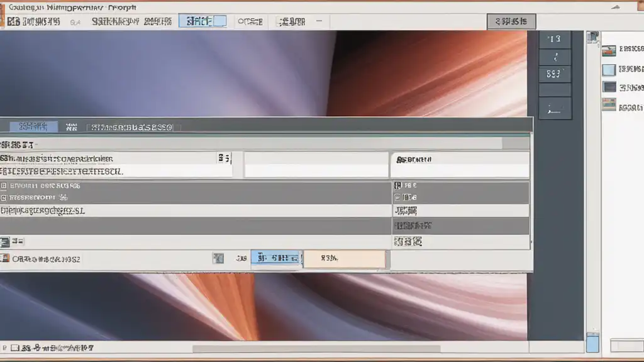Click the small icon atop the right thumbnail panel

[592, 37]
